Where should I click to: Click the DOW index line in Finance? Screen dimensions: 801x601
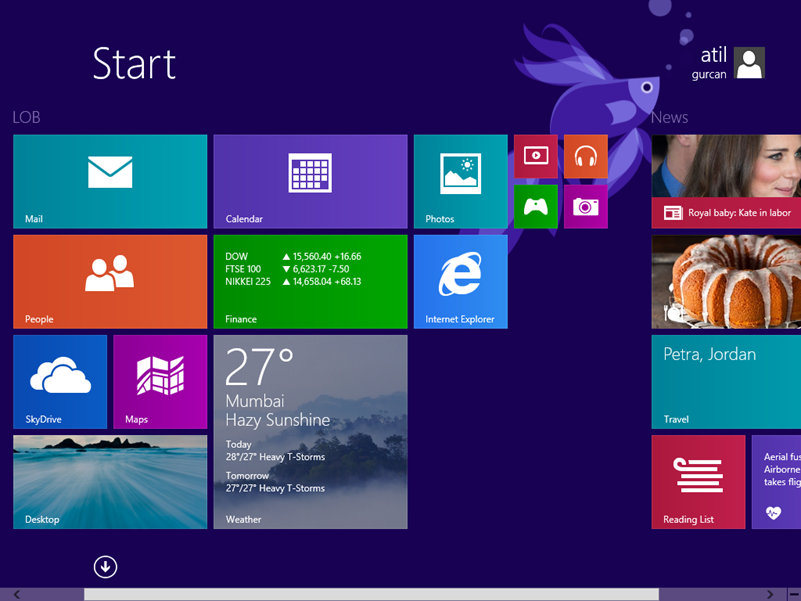[293, 257]
